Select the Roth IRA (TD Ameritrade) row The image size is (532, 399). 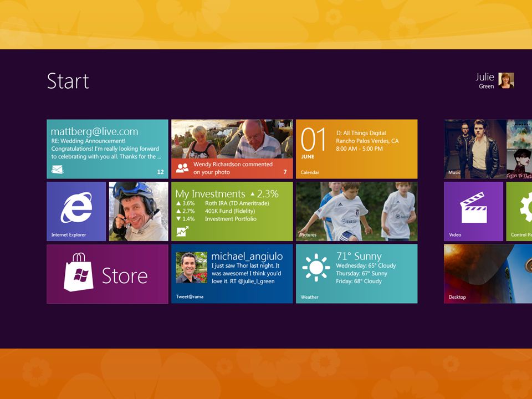pyautogui.click(x=223, y=203)
